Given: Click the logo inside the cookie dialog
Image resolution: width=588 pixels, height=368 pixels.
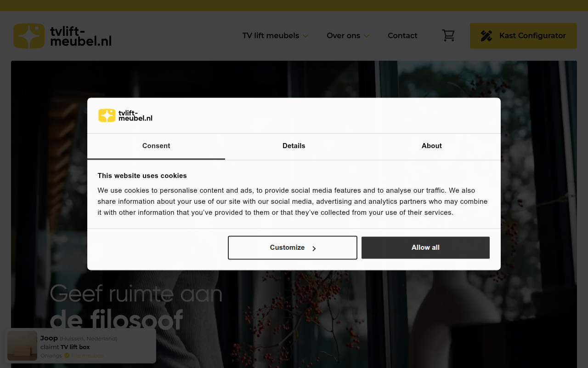Looking at the screenshot, I should coord(125,115).
